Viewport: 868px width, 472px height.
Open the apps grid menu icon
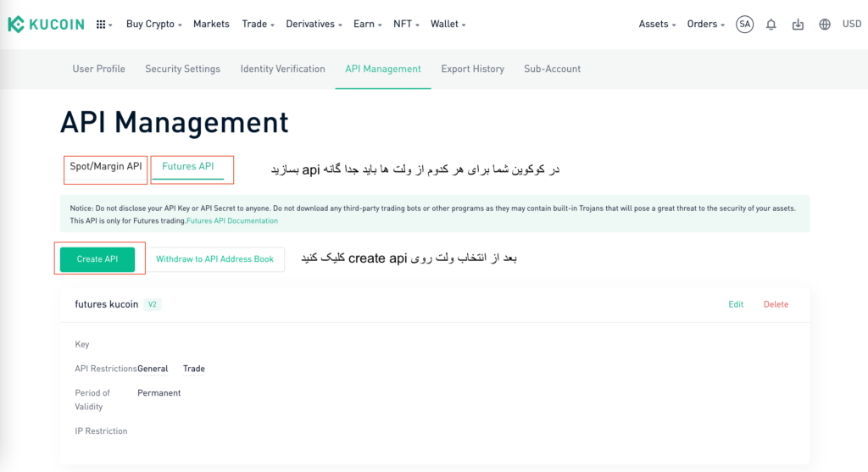coord(103,25)
